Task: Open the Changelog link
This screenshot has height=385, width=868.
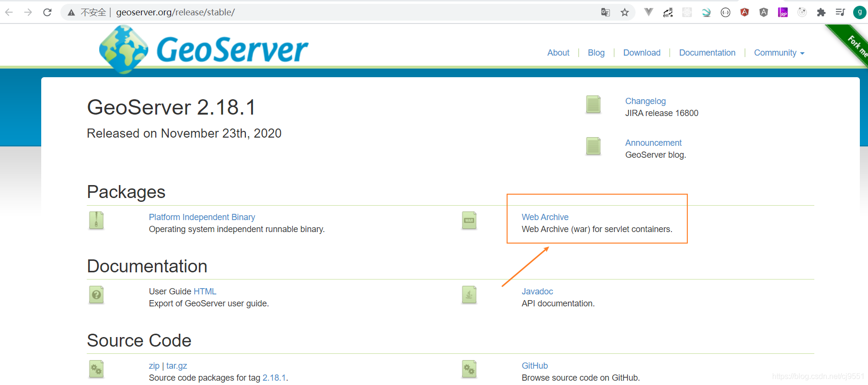Action: pos(645,101)
